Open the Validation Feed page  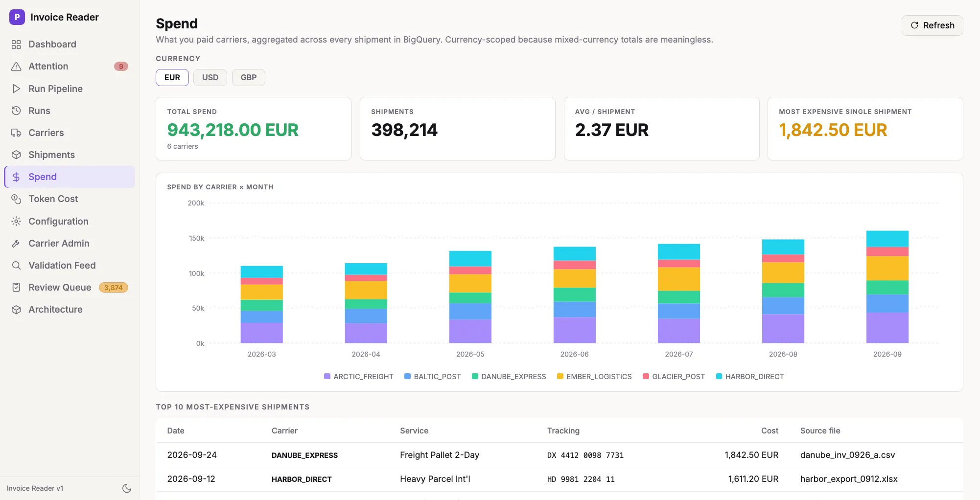click(x=70, y=265)
